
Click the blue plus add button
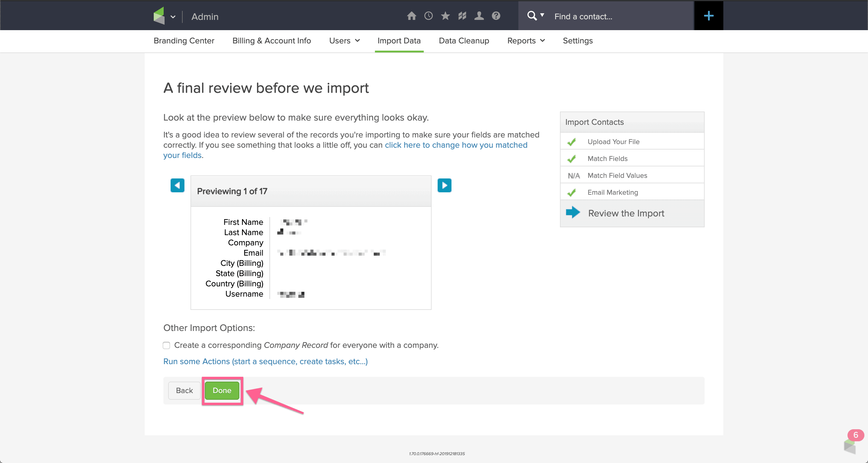pos(709,15)
